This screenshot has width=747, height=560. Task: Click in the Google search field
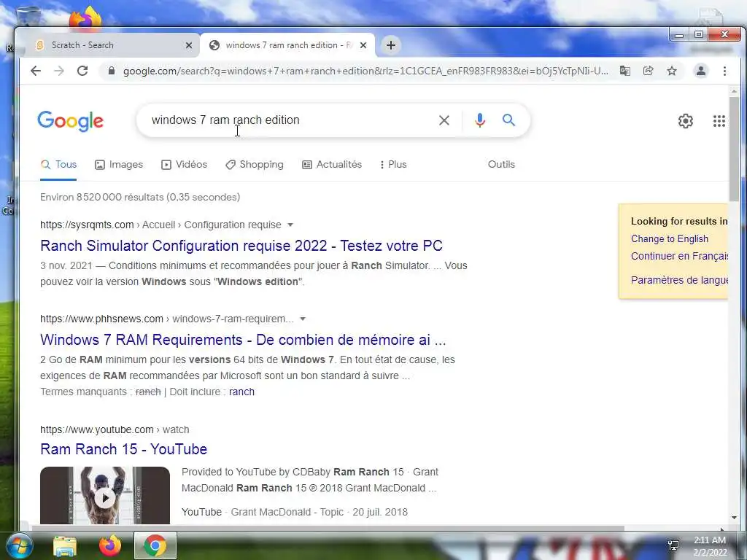tap(290, 120)
